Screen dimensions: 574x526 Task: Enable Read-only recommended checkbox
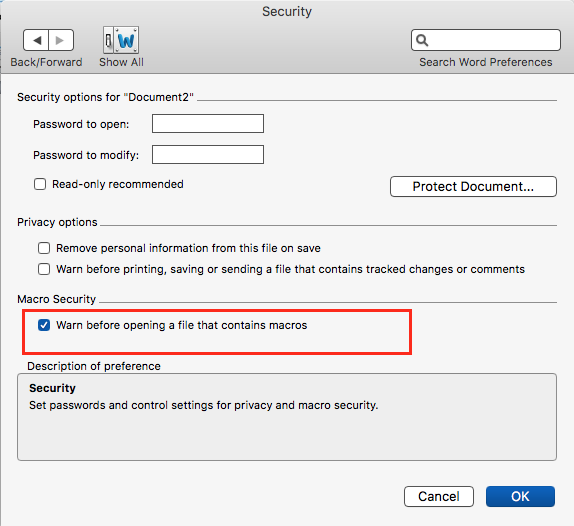coord(40,184)
